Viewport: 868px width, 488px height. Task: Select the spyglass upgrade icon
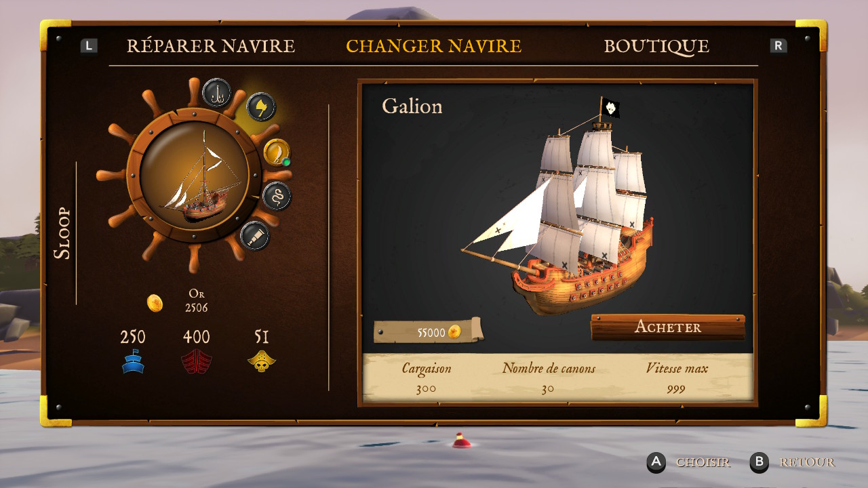click(255, 236)
